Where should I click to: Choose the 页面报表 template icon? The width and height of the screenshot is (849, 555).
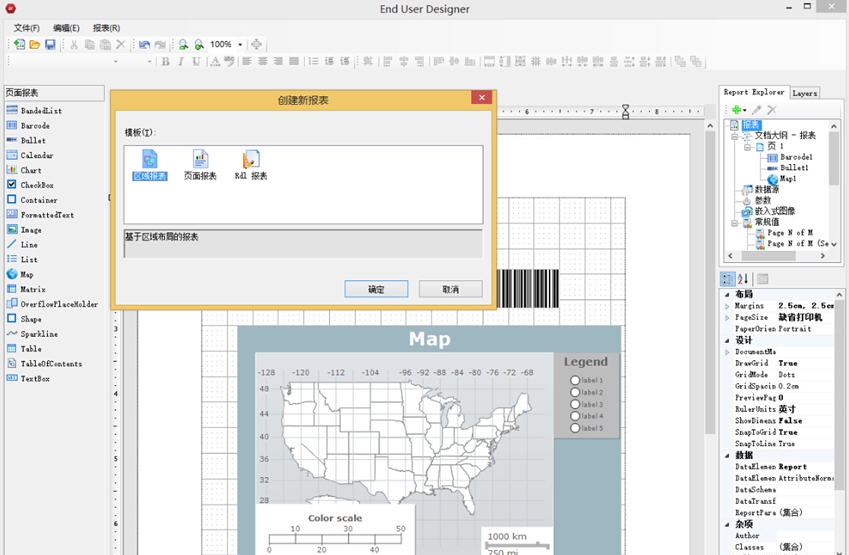200,160
